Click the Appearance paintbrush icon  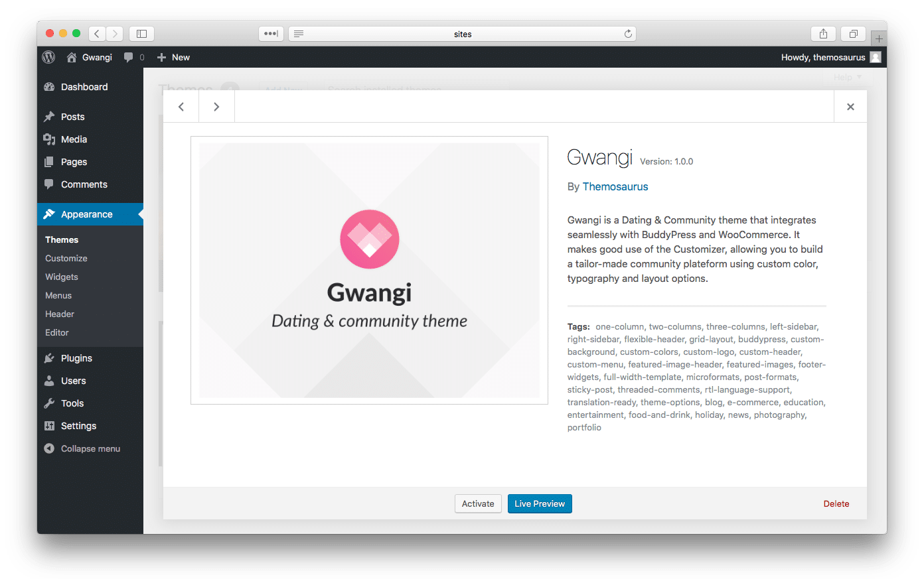pos(49,214)
